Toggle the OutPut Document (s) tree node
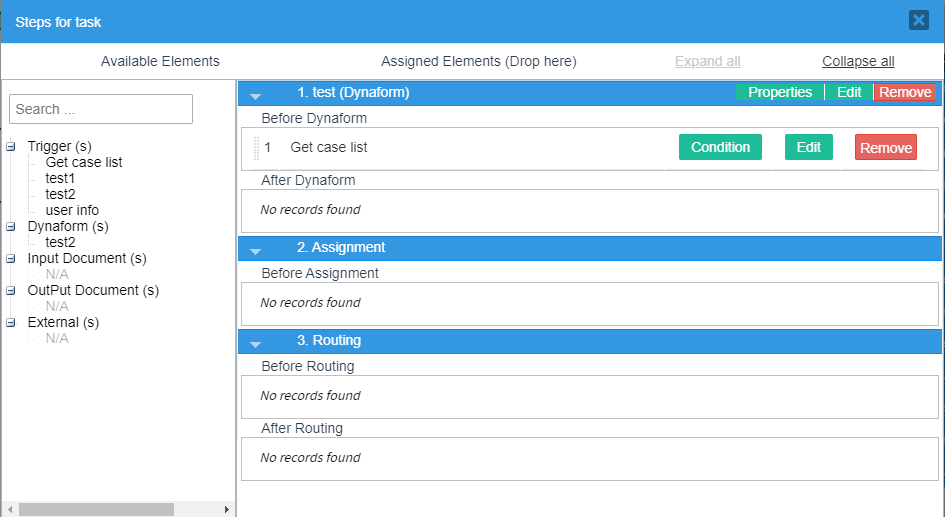Viewport: 945px width, 517px height. 11,291
